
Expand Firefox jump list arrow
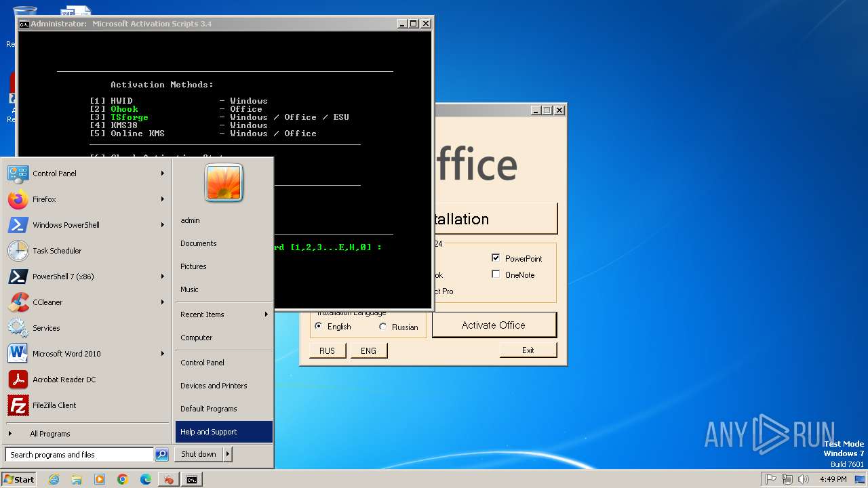[163, 199]
